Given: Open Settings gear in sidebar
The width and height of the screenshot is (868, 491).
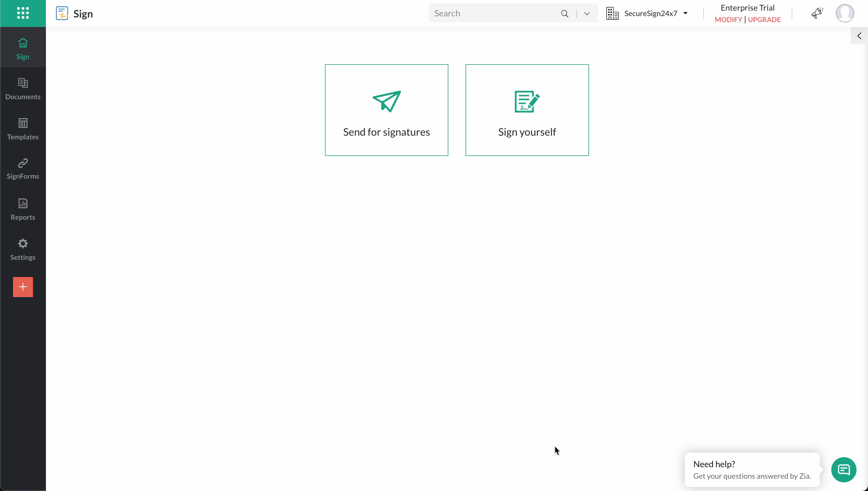Looking at the screenshot, I should (23, 249).
